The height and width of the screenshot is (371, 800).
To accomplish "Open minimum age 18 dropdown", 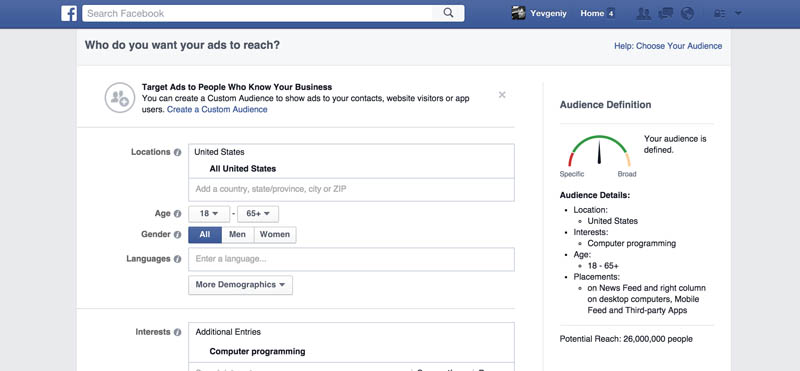I will point(209,214).
